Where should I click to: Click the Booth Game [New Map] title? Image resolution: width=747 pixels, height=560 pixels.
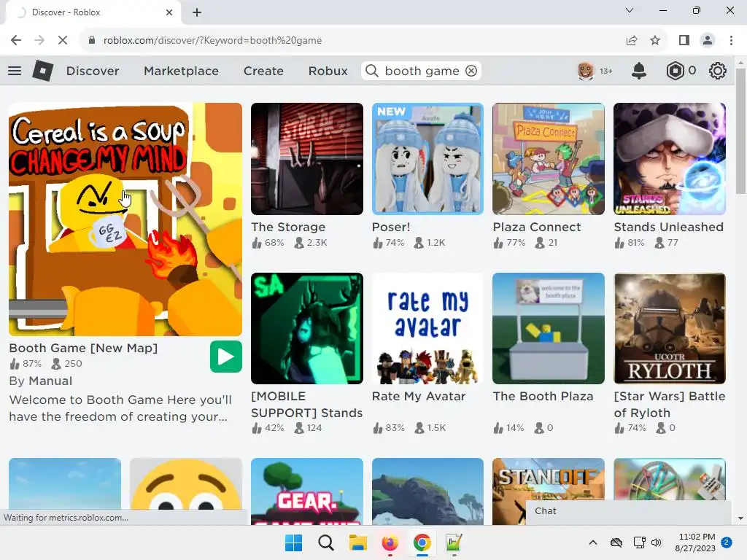(x=83, y=348)
